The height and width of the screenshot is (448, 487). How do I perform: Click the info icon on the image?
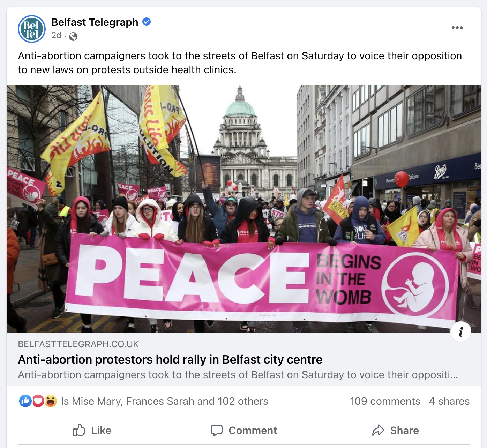(461, 332)
